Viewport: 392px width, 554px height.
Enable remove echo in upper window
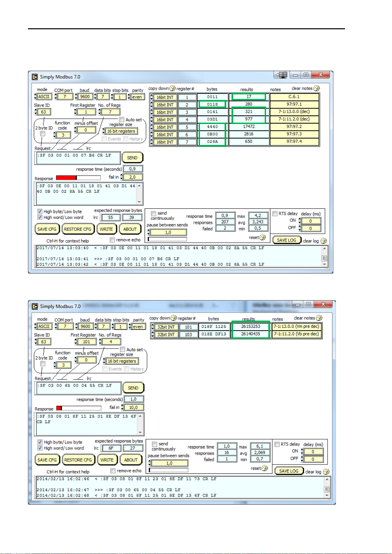pyautogui.click(x=112, y=240)
